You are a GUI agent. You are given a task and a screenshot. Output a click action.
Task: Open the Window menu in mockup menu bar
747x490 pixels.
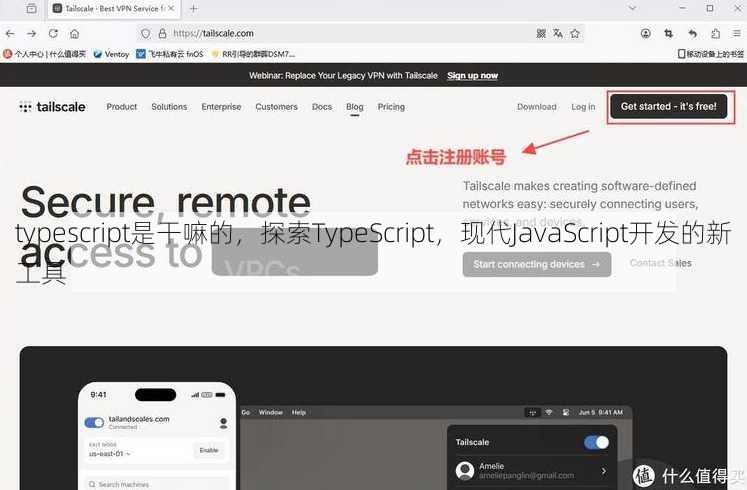(271, 412)
